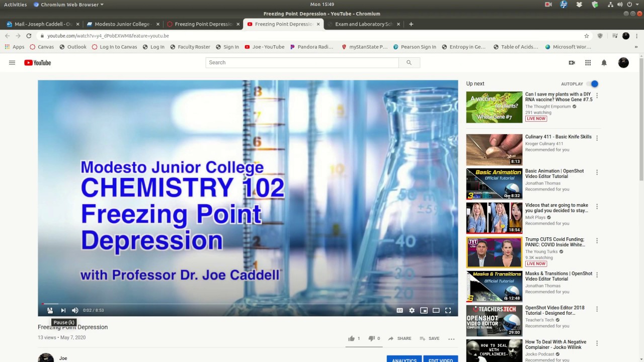The height and width of the screenshot is (362, 644).
Task: Bookmark this page with the star
Action: pos(586,36)
